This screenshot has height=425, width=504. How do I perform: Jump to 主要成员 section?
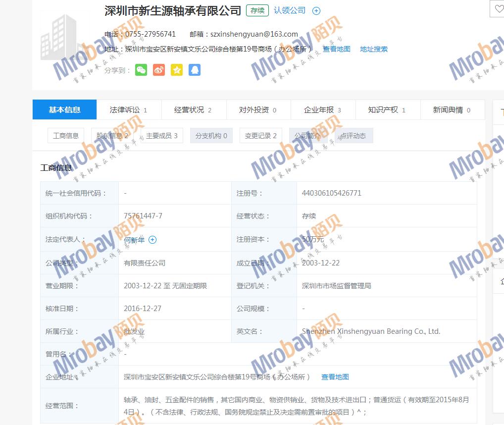(161, 136)
